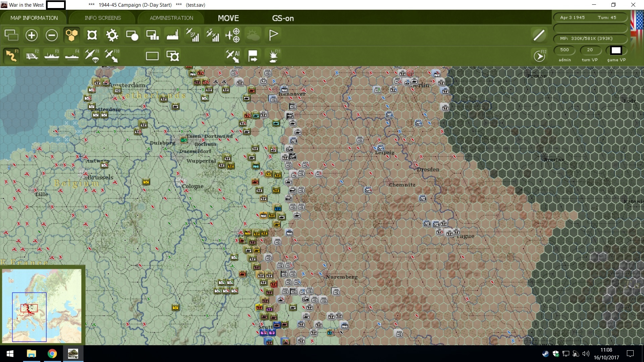This screenshot has height=362, width=644.
Task: Open the ADMINISTRATION tab
Action: (171, 18)
